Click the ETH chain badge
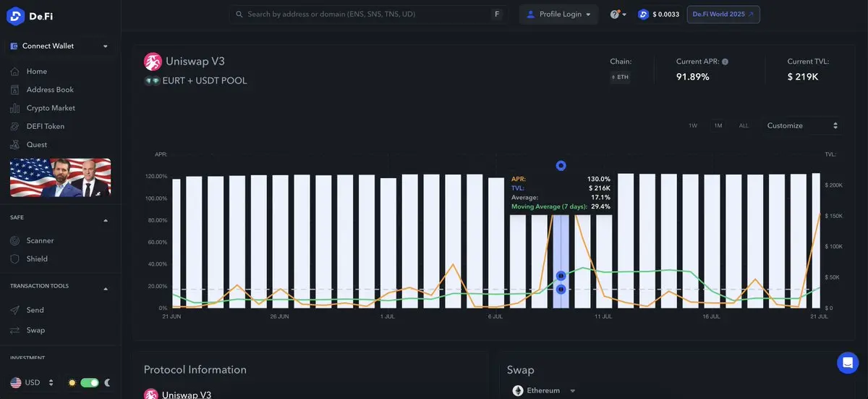 click(620, 77)
